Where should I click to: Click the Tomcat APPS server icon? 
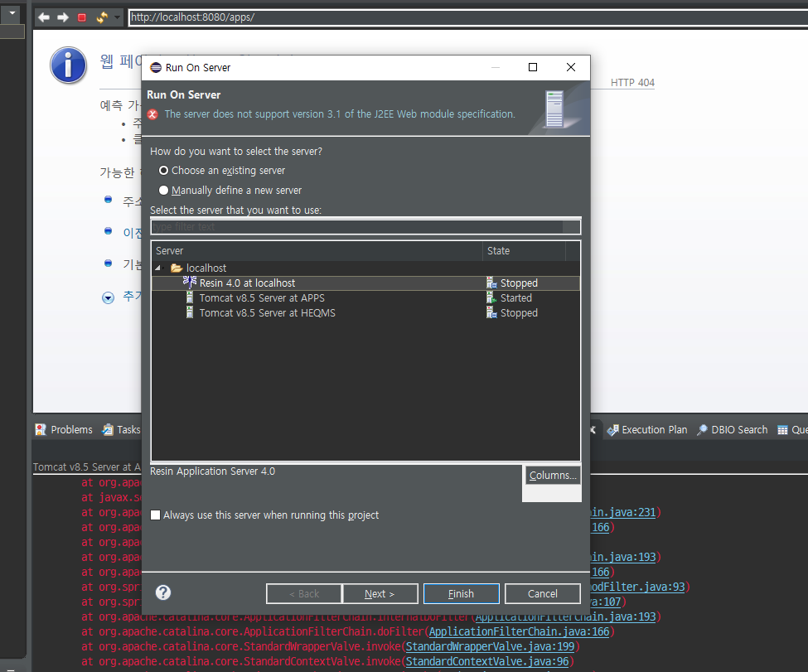coord(191,297)
